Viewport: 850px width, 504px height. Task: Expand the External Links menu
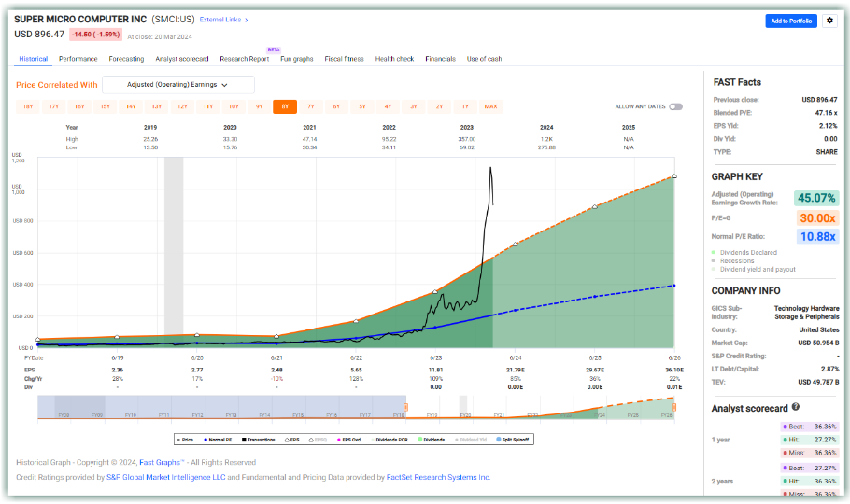click(223, 19)
